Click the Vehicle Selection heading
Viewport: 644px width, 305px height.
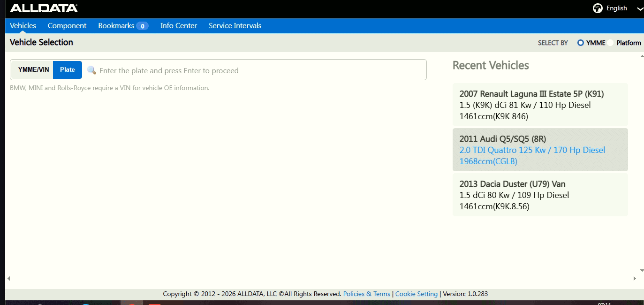click(41, 42)
